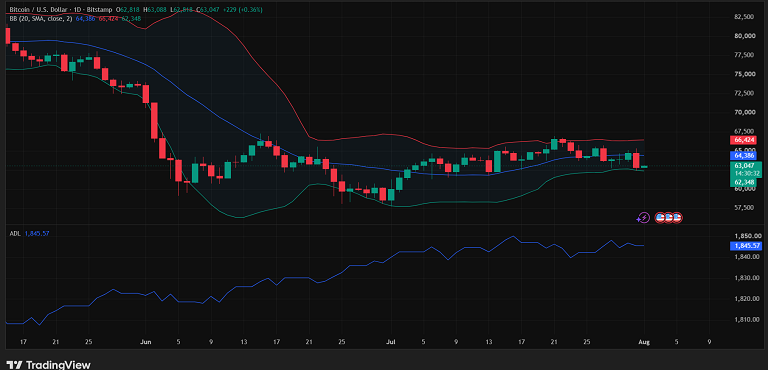Select the ADL indicator legend label
The height and width of the screenshot is (370, 768).
click(15, 234)
